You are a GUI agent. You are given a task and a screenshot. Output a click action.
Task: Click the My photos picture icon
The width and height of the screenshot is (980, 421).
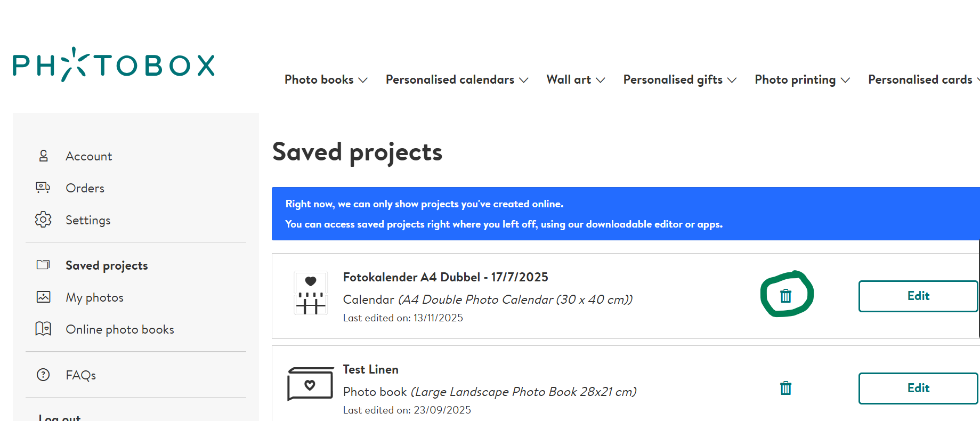coord(43,297)
